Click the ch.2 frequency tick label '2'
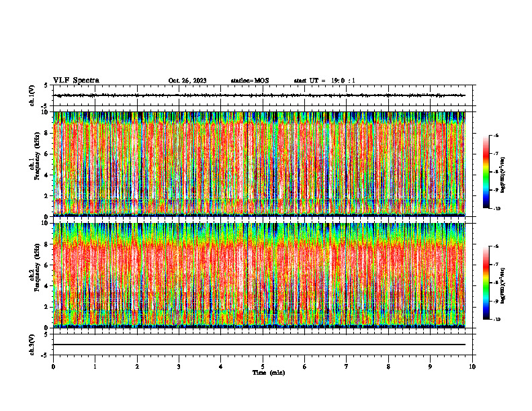 point(47,307)
